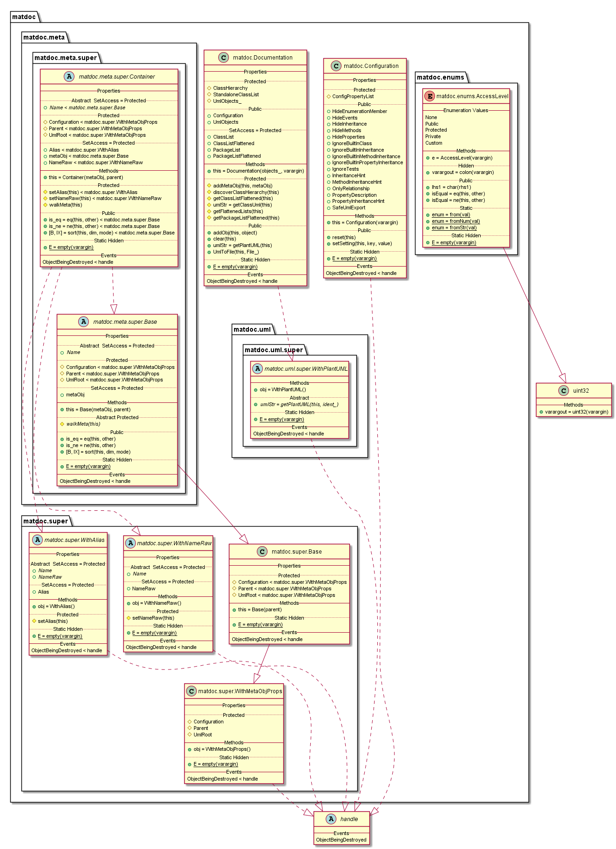The image size is (616, 849).
Task: Click the yellow diamond marker beside discoverClassHierarchy(this)
Action: 209,192
